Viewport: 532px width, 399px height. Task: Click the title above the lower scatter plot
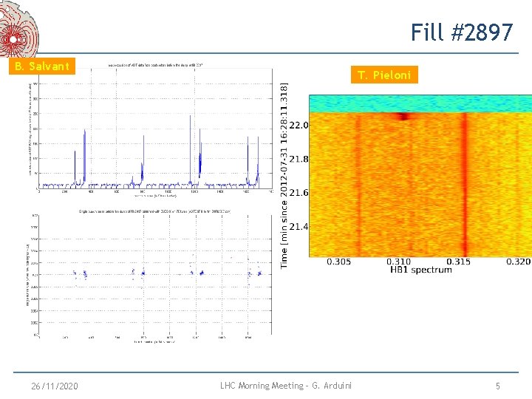pyautogui.click(x=154, y=211)
